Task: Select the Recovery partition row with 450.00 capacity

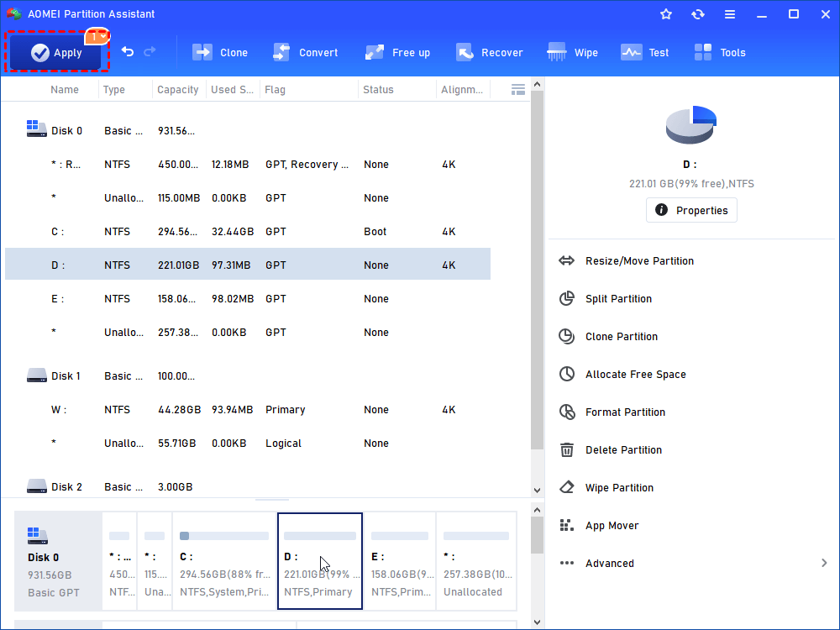Action: (248, 165)
